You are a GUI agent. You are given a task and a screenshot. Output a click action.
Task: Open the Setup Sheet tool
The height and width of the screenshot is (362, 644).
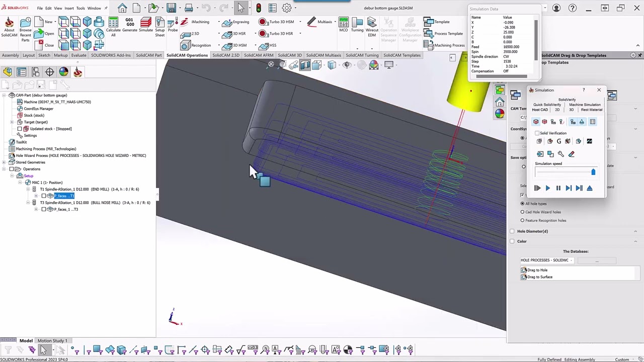click(x=159, y=27)
